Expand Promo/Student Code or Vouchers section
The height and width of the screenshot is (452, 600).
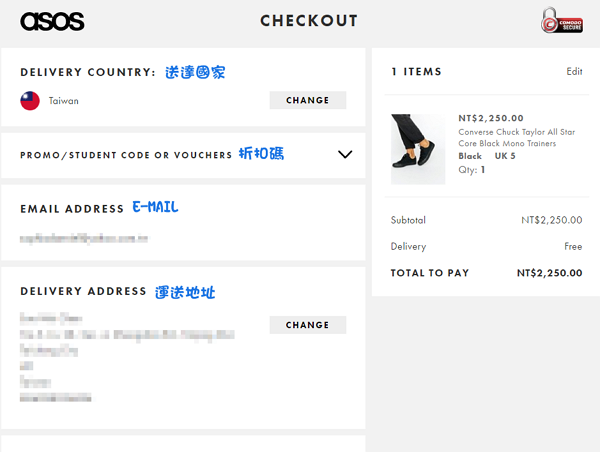tap(183, 155)
